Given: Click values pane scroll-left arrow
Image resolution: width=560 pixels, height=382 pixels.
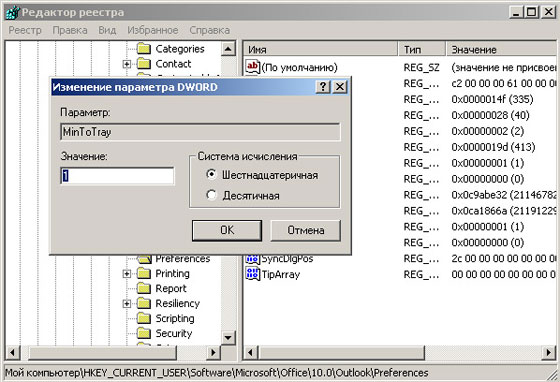Looking at the screenshot, I should coord(250,353).
